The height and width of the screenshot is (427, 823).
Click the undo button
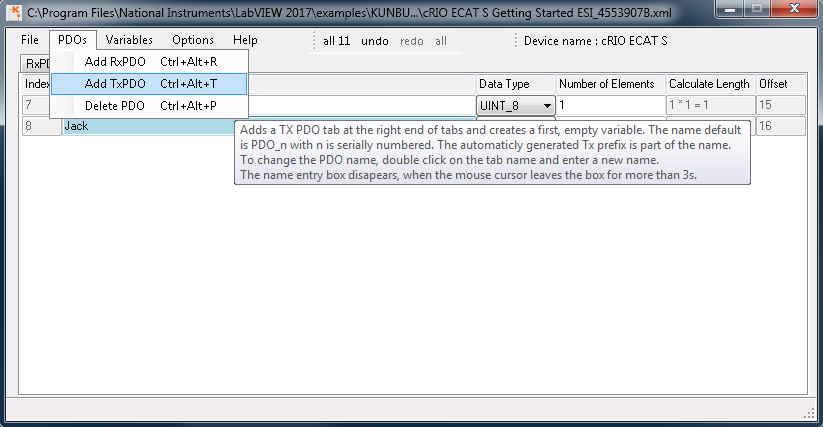click(x=375, y=41)
